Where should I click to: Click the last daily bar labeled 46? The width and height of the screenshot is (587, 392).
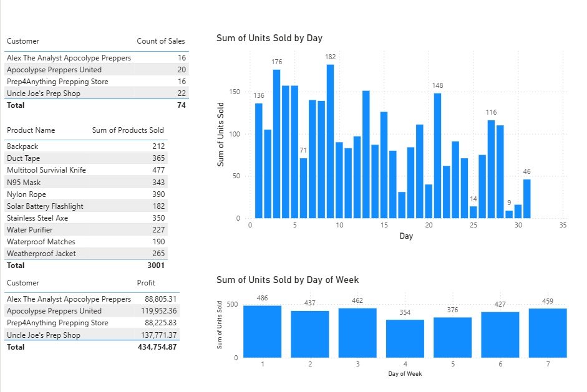527,199
